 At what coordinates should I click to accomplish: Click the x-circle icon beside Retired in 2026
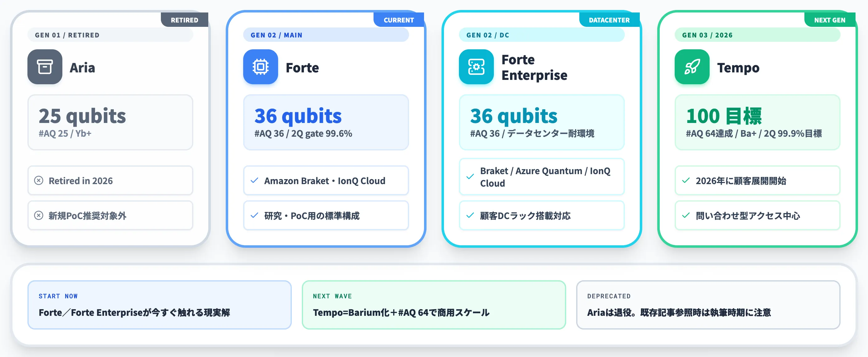click(39, 180)
